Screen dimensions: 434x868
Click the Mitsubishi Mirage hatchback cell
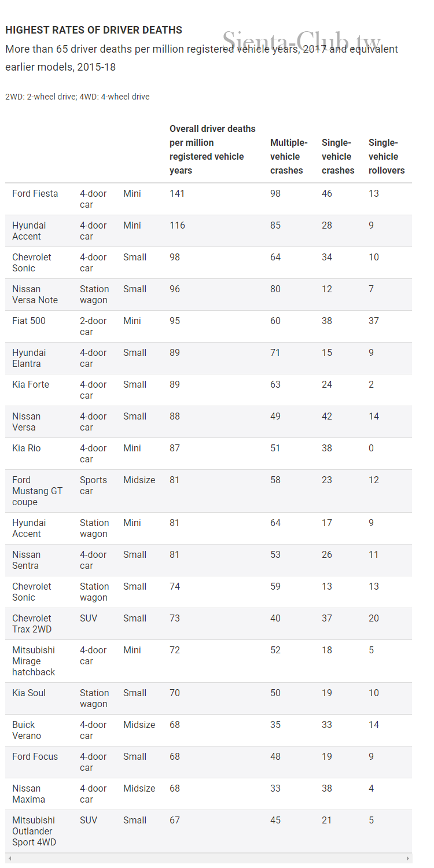34,661
